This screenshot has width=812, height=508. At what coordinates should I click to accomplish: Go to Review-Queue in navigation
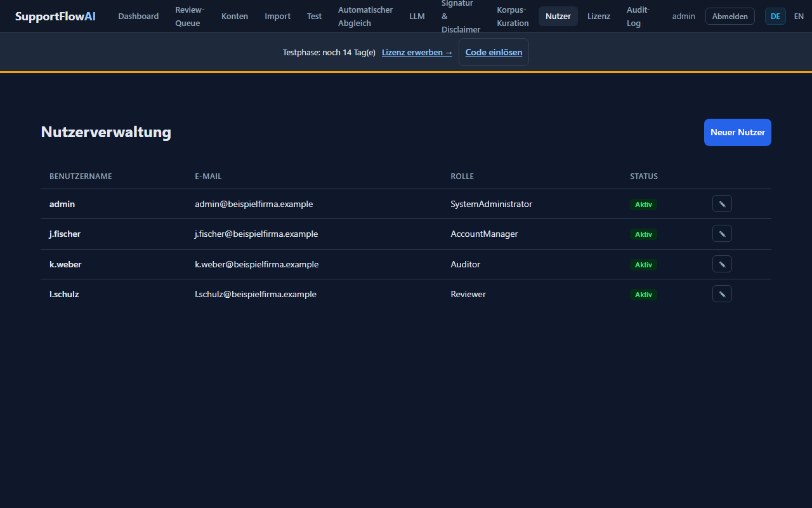(x=190, y=17)
